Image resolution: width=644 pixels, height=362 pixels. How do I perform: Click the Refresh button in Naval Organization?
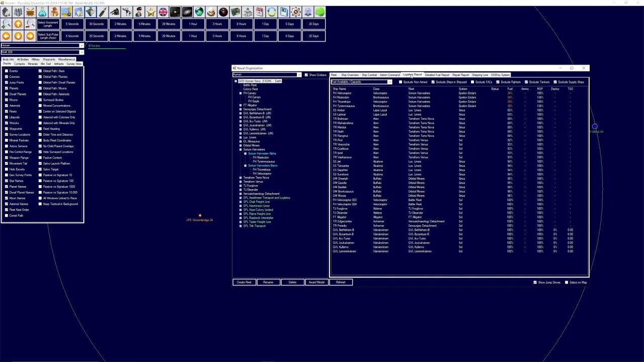point(341,282)
